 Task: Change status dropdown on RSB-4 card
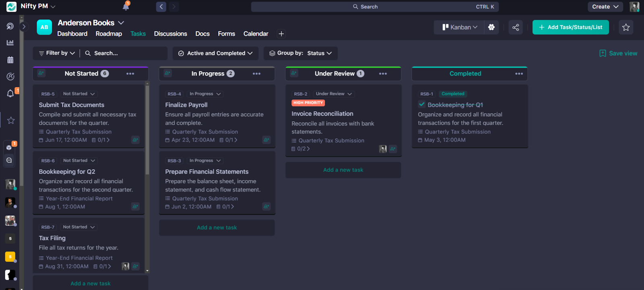coord(205,94)
